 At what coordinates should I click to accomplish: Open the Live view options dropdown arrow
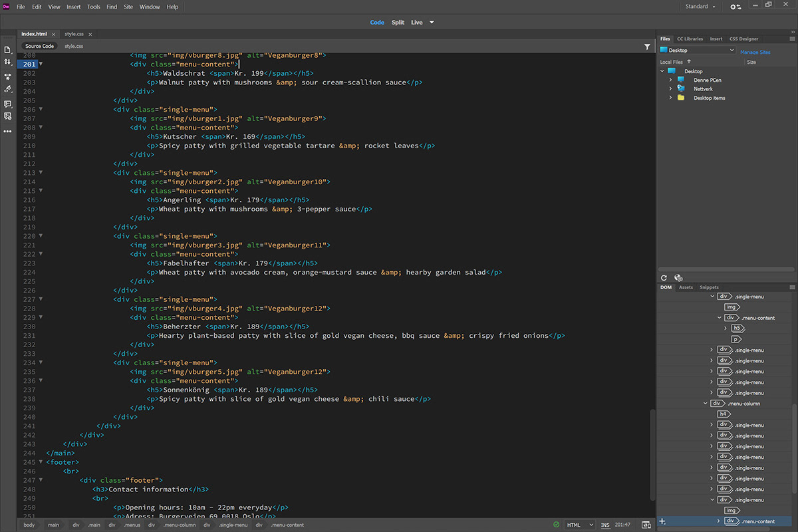point(432,23)
